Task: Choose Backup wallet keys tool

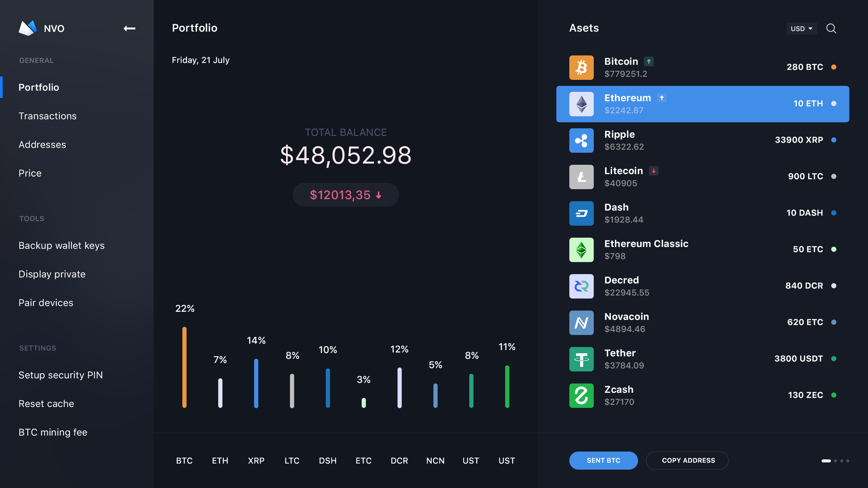Action: click(x=61, y=246)
